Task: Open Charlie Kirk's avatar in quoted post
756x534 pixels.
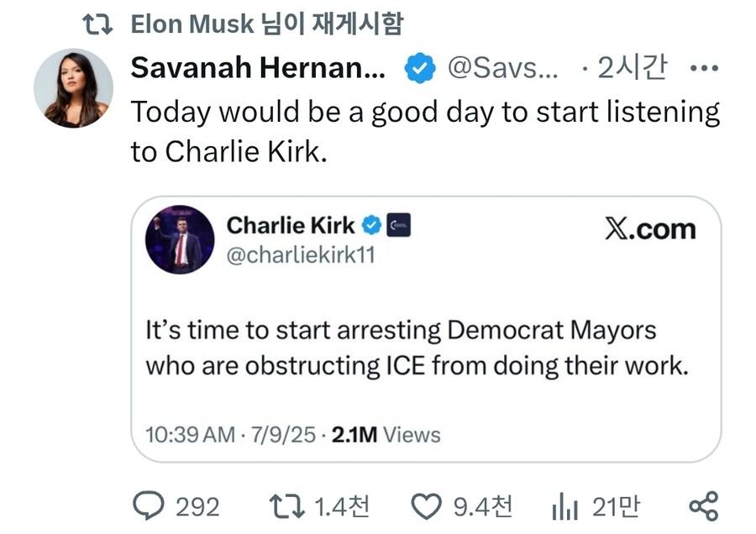Action: tap(180, 239)
